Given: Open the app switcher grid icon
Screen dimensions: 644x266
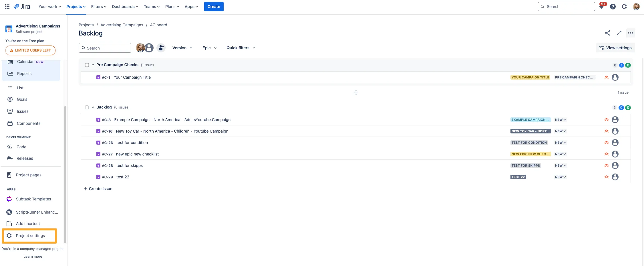Looking at the screenshot, I should (x=7, y=7).
